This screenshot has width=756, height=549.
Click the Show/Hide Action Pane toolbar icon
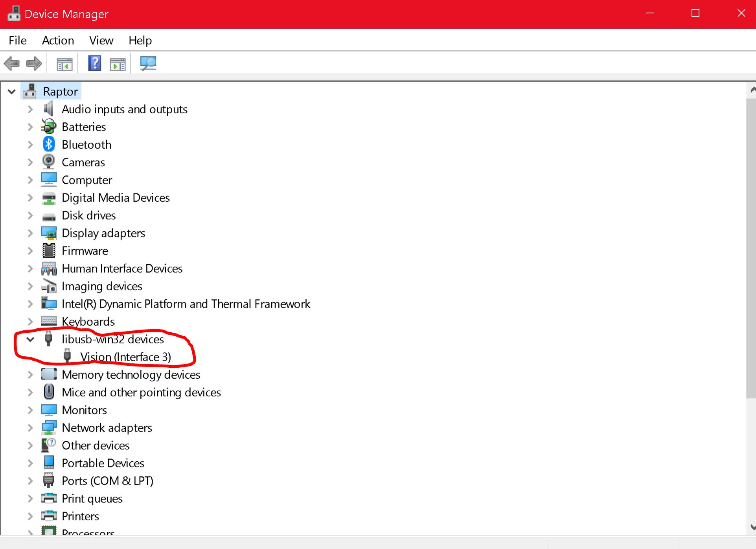point(118,64)
